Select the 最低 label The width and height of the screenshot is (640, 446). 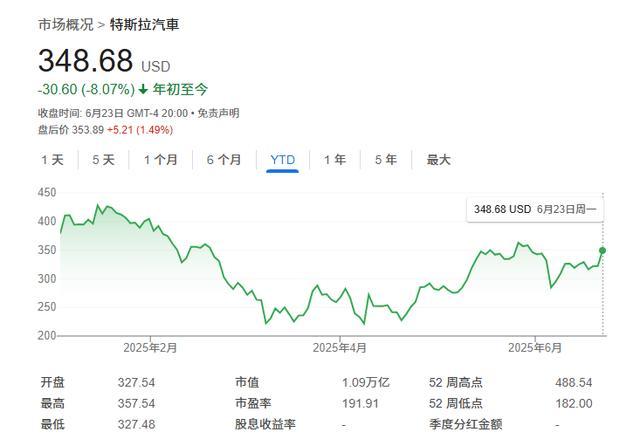(x=53, y=424)
